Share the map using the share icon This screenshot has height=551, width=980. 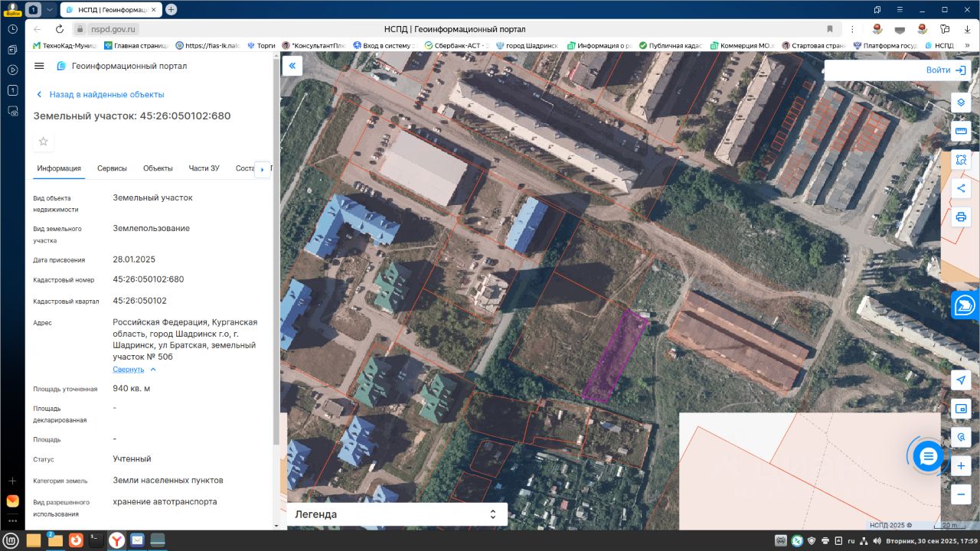click(x=961, y=188)
